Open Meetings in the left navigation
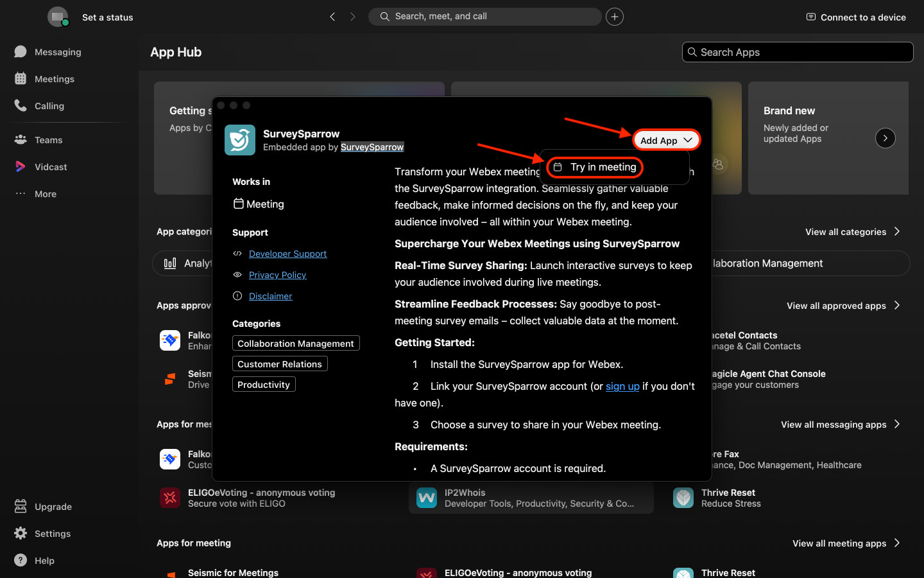Viewport: 924px width, 578px height. (x=54, y=79)
